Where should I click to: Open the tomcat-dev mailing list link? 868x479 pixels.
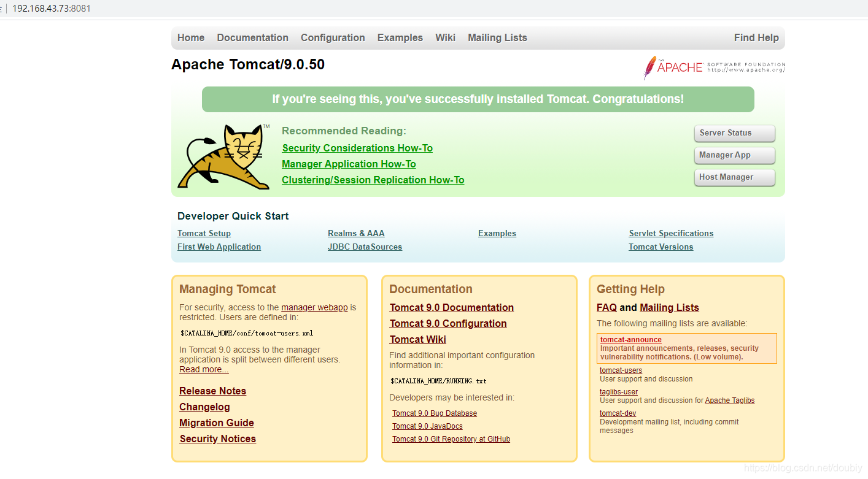tap(618, 413)
